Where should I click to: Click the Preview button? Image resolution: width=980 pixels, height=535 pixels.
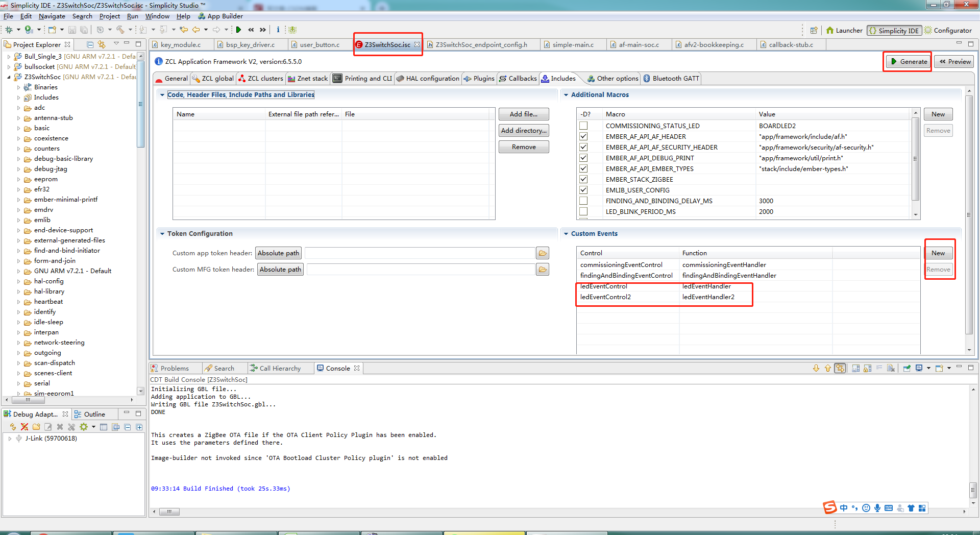[x=954, y=62]
